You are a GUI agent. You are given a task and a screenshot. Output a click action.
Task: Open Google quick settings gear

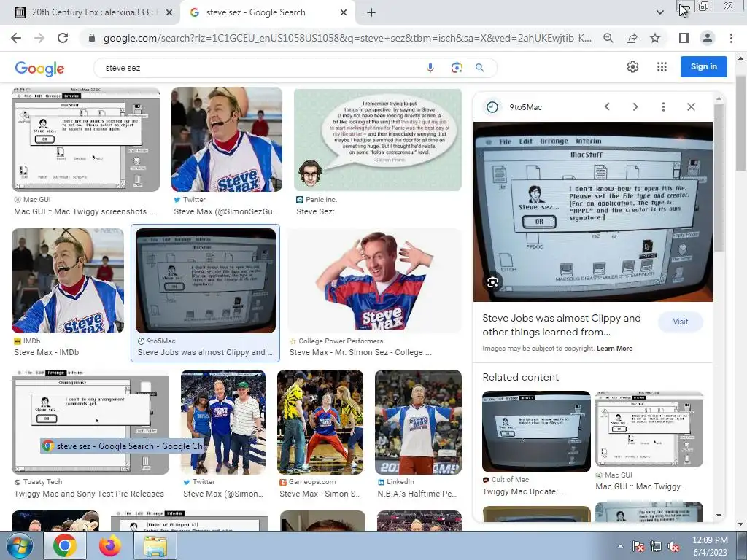(632, 66)
